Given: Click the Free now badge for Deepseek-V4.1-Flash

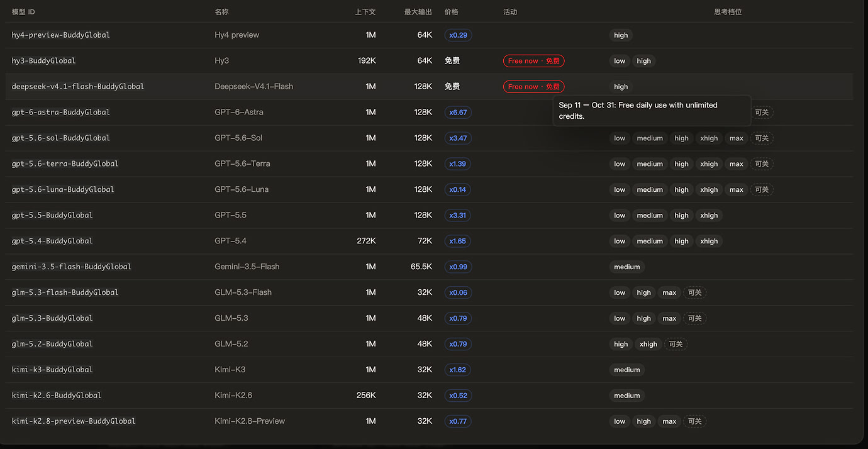Looking at the screenshot, I should tap(533, 87).
